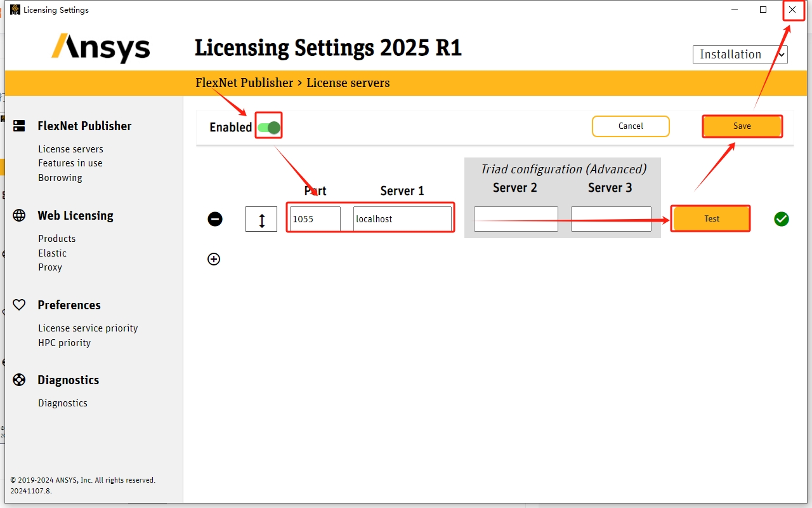The width and height of the screenshot is (812, 508).
Task: Open the Features in use page
Action: click(x=70, y=163)
